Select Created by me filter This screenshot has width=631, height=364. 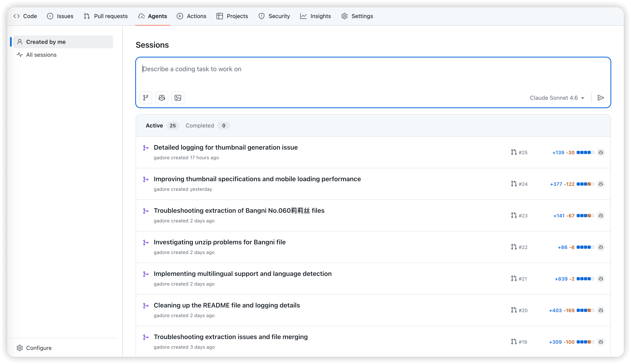tap(46, 42)
